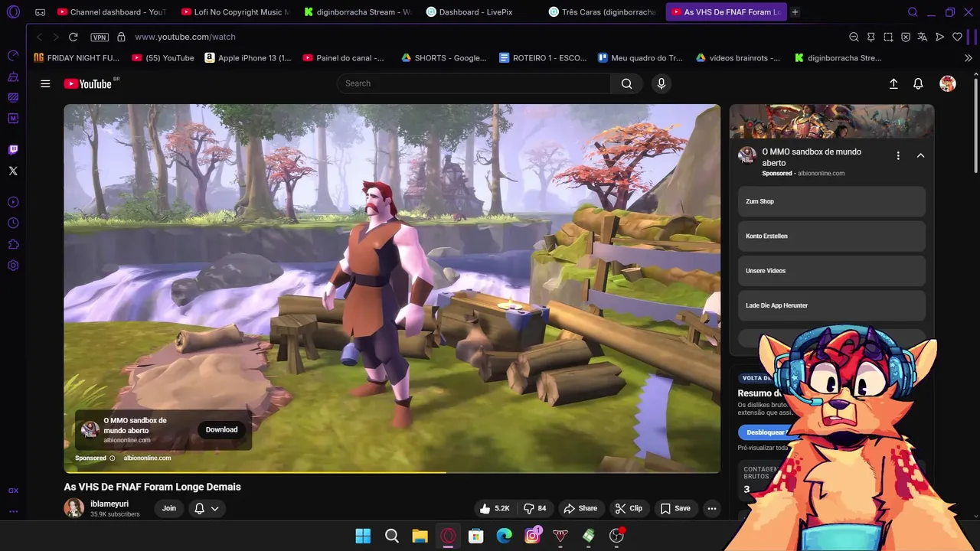This screenshot has height=551, width=980.
Task: Expand bookmarks overflow double chevron
Action: point(969,57)
